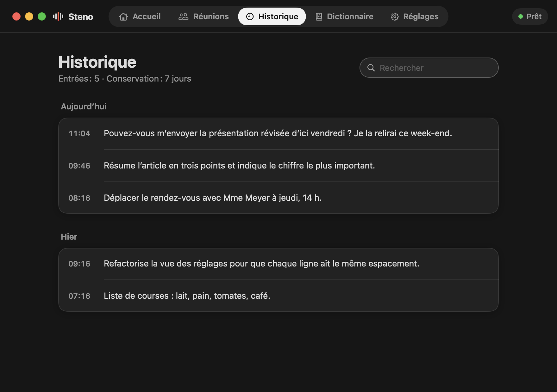Image resolution: width=557 pixels, height=392 pixels.
Task: Open the entry "Déplacer le rendez-vous avec Mme Meyer"
Action: coord(278,198)
